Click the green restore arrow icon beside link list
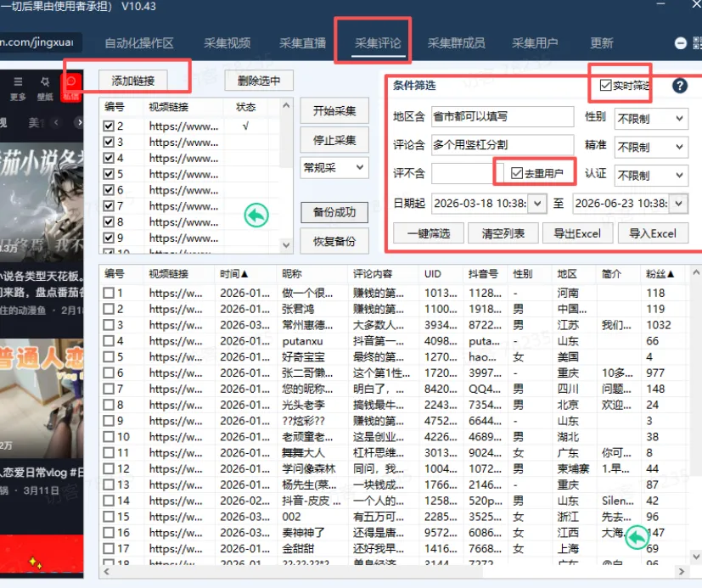The height and width of the screenshot is (588, 702). tap(255, 216)
